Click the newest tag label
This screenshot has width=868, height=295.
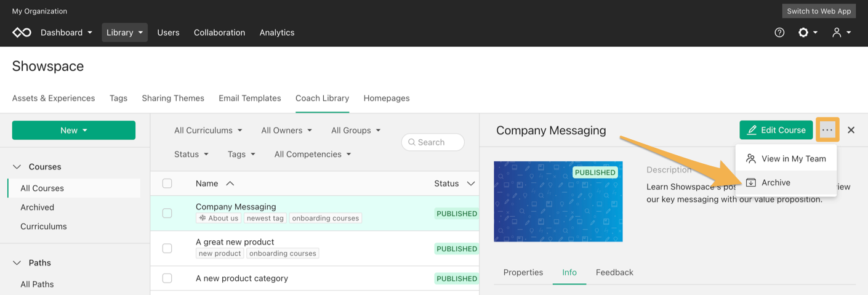click(x=265, y=218)
